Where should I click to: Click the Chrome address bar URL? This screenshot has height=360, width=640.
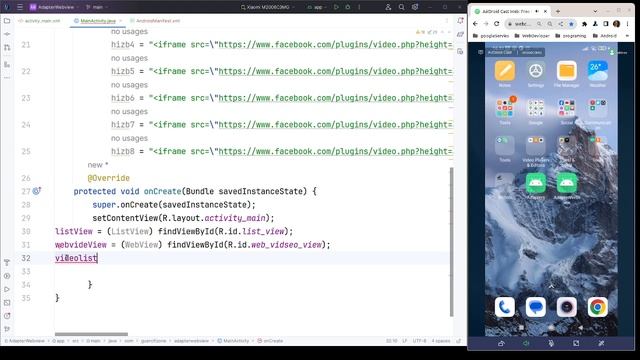522,24
